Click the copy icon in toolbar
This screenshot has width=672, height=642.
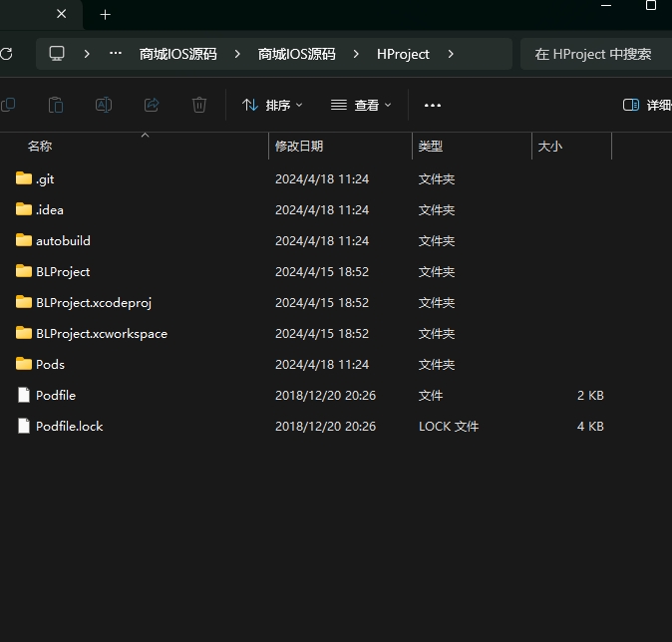click(8, 105)
